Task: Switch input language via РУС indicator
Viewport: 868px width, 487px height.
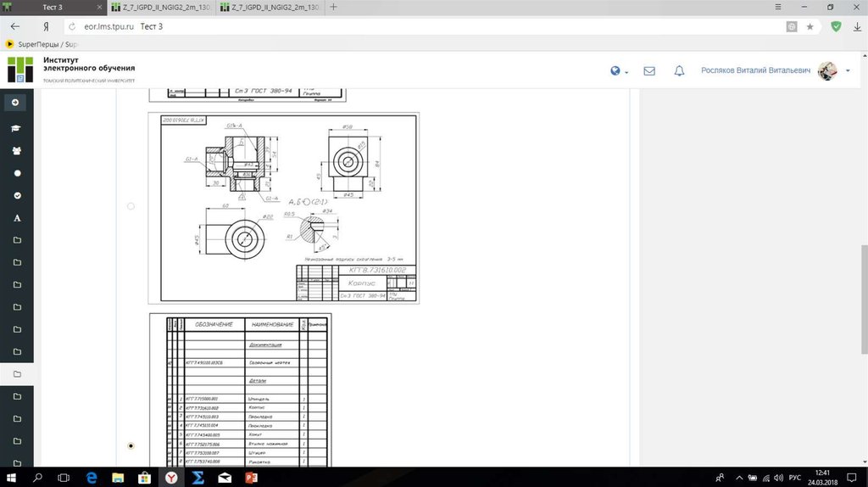Action: point(795,478)
